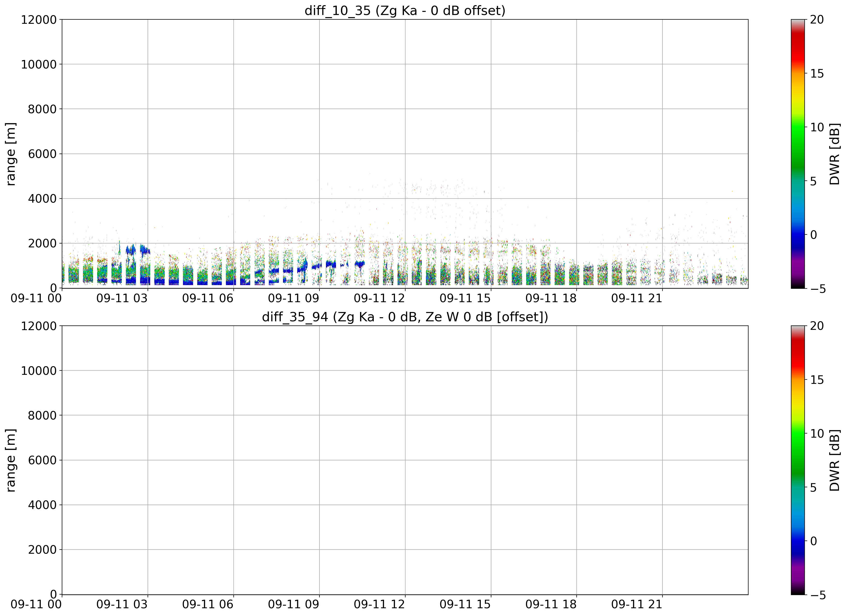Click '09-11 03' x-tick under the diff_10_35 plot

pyautogui.click(x=122, y=298)
